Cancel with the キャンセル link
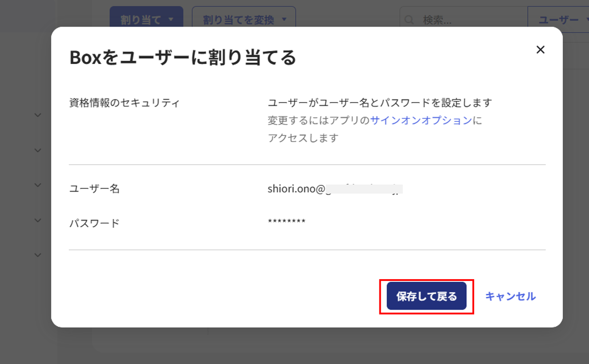This screenshot has height=364, width=589. pos(510,296)
